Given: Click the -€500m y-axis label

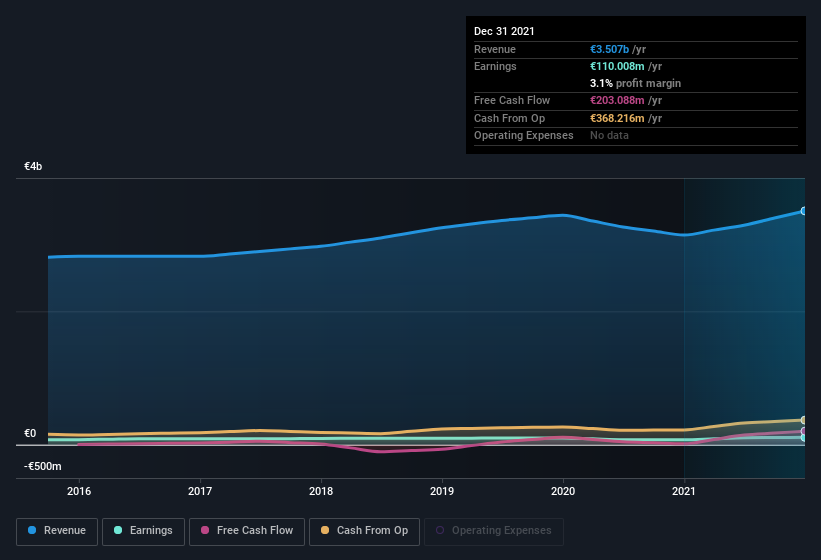Looking at the screenshot, I should tap(42, 466).
